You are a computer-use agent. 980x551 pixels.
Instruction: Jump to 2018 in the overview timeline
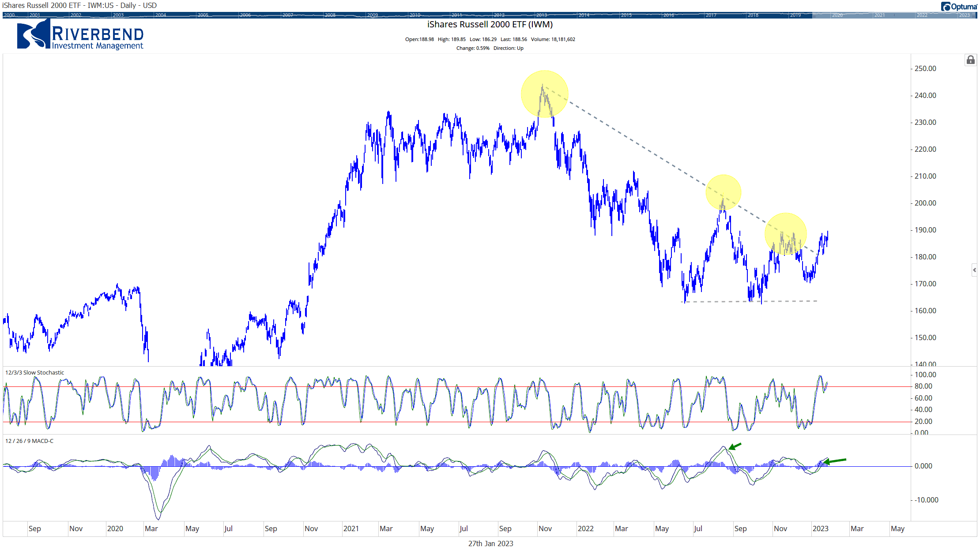point(753,15)
